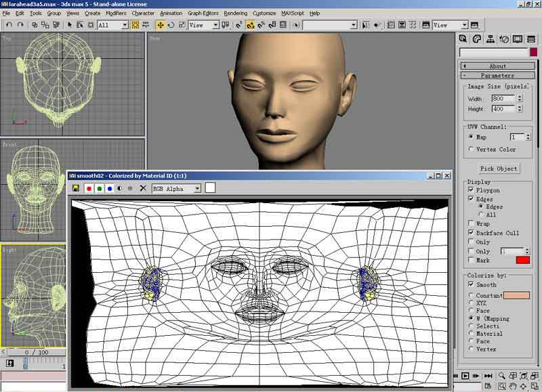This screenshot has height=392, width=542.
Task: Save the bitmap in smooth02 window
Action: 76,188
